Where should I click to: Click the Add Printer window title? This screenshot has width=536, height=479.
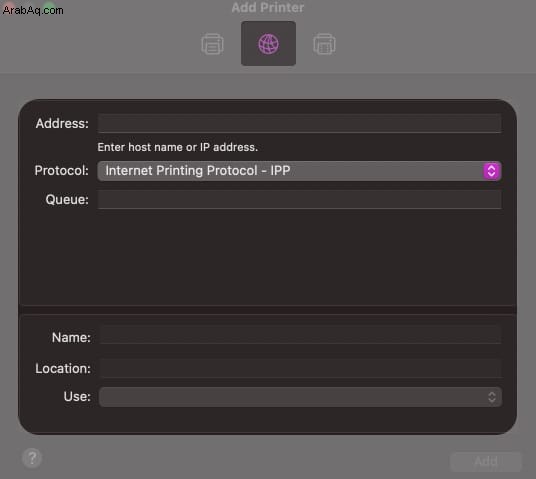coord(268,8)
